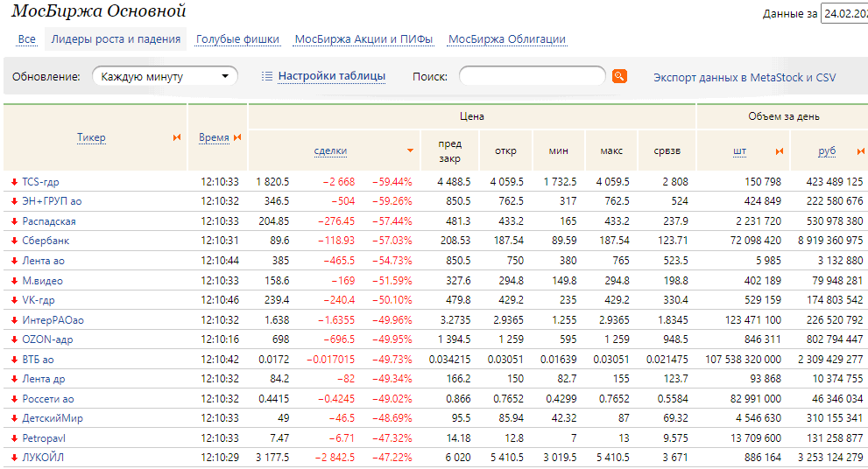This screenshot has height=469, width=868.
Task: Click red down arrow beside Сбербанк
Action: (14, 241)
